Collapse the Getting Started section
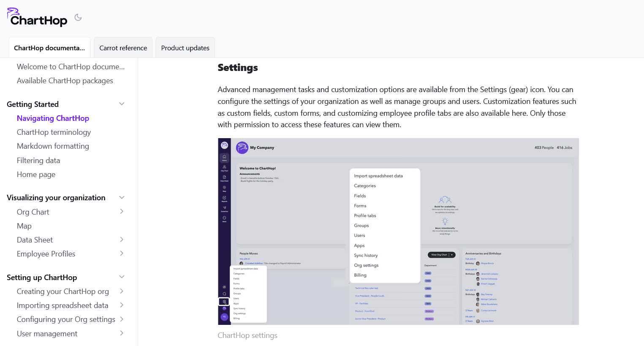 click(x=122, y=104)
